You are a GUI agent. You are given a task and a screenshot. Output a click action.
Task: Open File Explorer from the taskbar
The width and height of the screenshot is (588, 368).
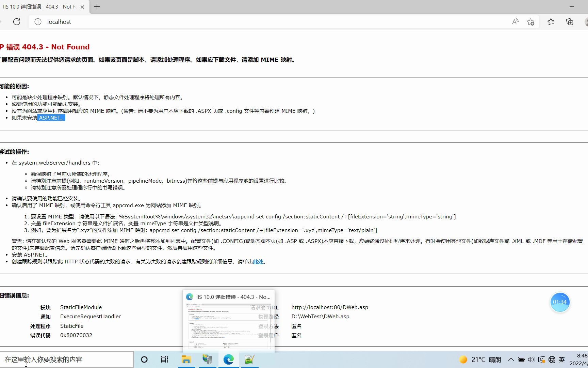[x=186, y=359]
